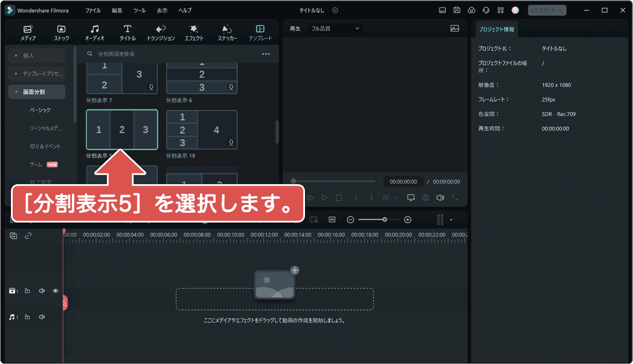
Task: Click the zoom-to-fit timeline icon
Action: [332, 220]
